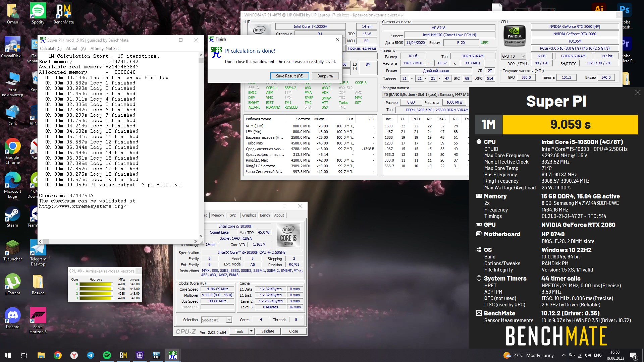This screenshot has width=644, height=362.
Task: Click Save Result (F6) button
Action: click(289, 76)
